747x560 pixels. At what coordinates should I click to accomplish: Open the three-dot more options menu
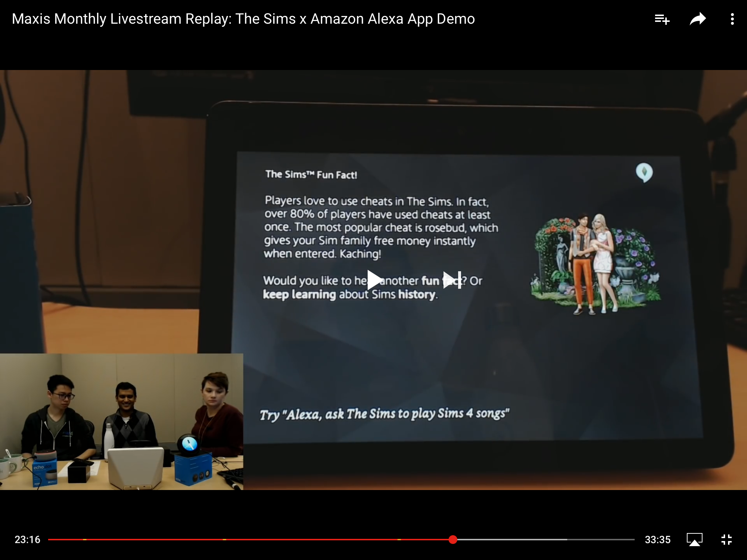coord(732,19)
